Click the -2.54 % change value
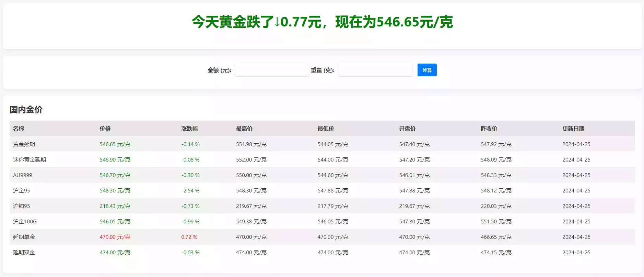The width and height of the screenshot is (644, 277). [190, 190]
